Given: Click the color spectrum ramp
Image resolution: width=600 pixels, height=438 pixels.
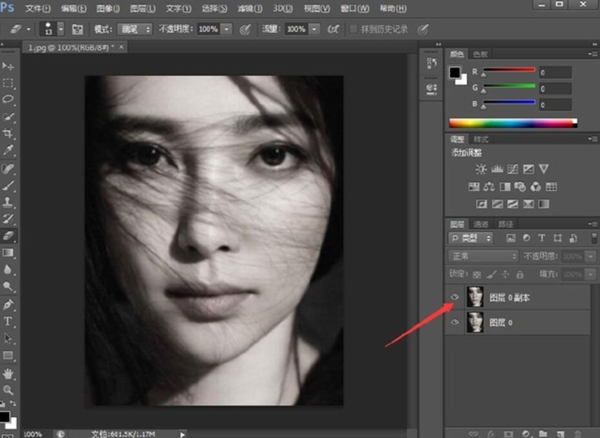Looking at the screenshot, I should click(x=513, y=123).
